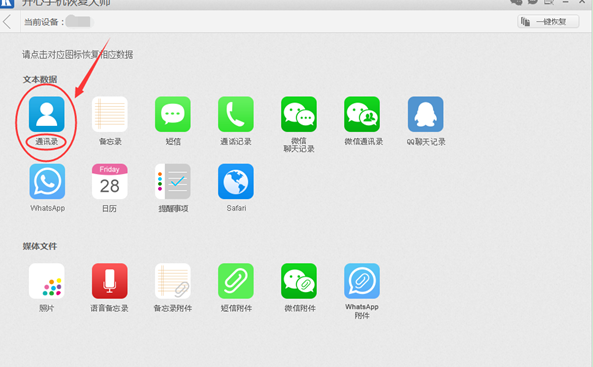The height and width of the screenshot is (367, 593).
Task: Open the 通话记录 call history icon
Action: tap(236, 114)
